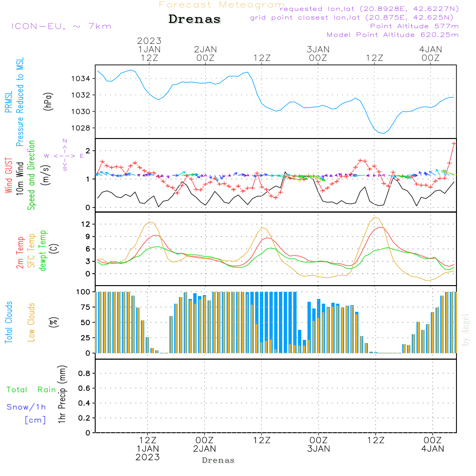This screenshot has height=476, width=476.
Task: Click the requested lon,lat coordinates text
Action: pos(369,9)
